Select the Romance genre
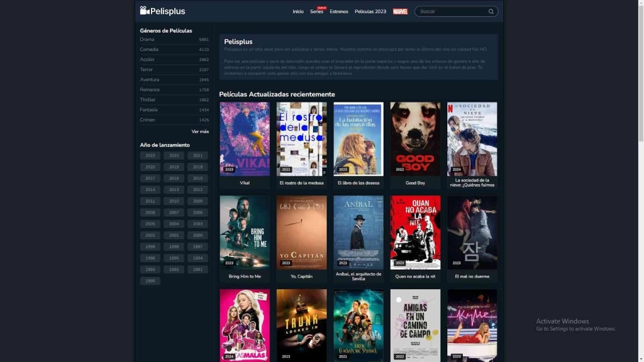Viewport: 644px width, 362px height. click(174, 89)
